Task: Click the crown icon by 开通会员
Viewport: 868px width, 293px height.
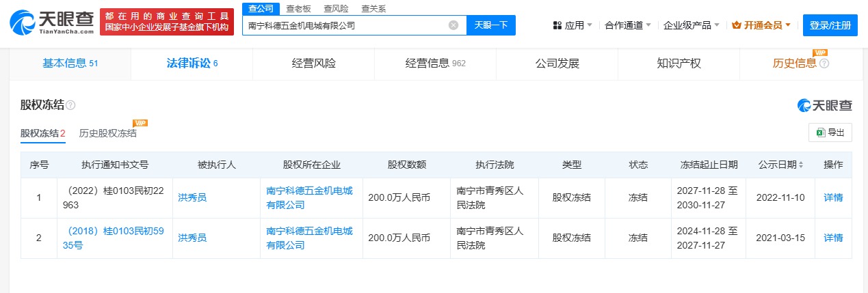Action: point(737,25)
